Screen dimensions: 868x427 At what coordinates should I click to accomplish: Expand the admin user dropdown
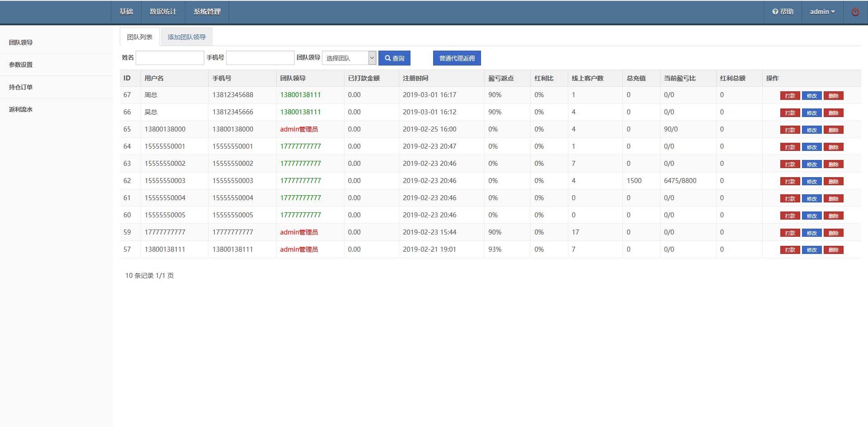pyautogui.click(x=822, y=12)
